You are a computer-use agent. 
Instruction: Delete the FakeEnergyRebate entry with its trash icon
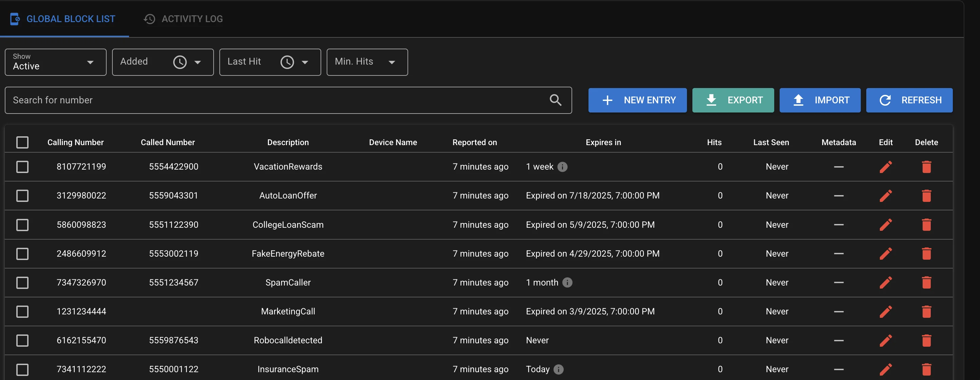click(926, 254)
